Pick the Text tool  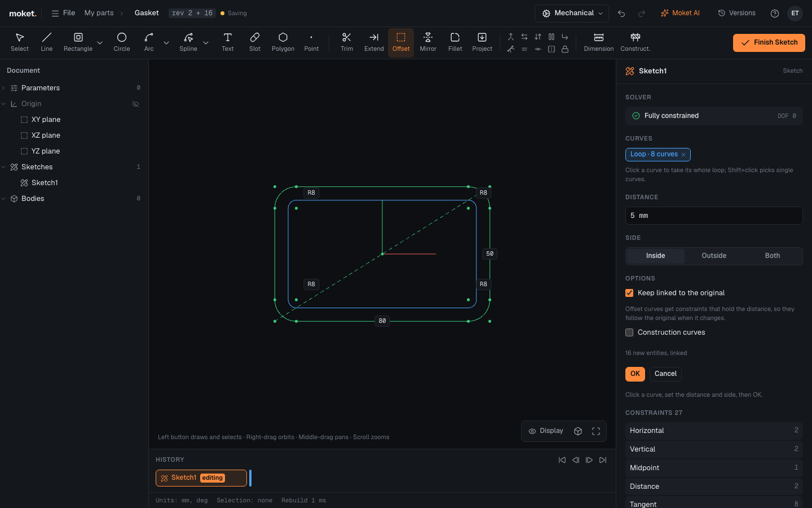[228, 42]
